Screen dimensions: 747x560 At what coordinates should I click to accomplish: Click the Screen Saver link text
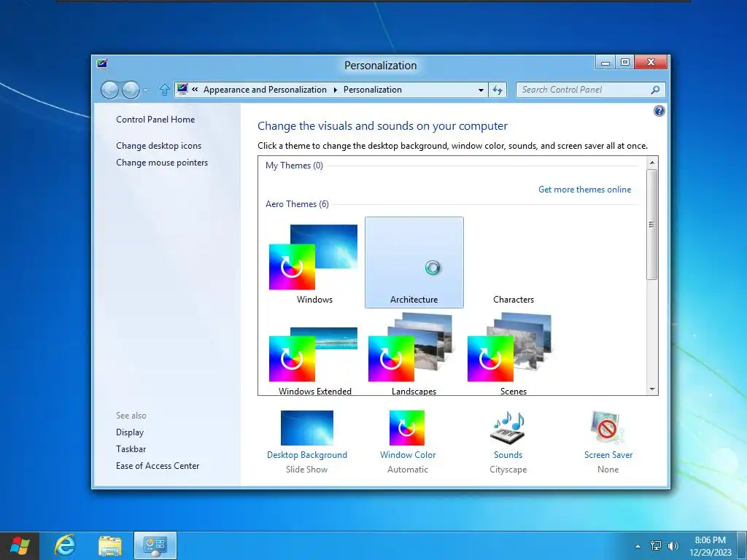608,455
